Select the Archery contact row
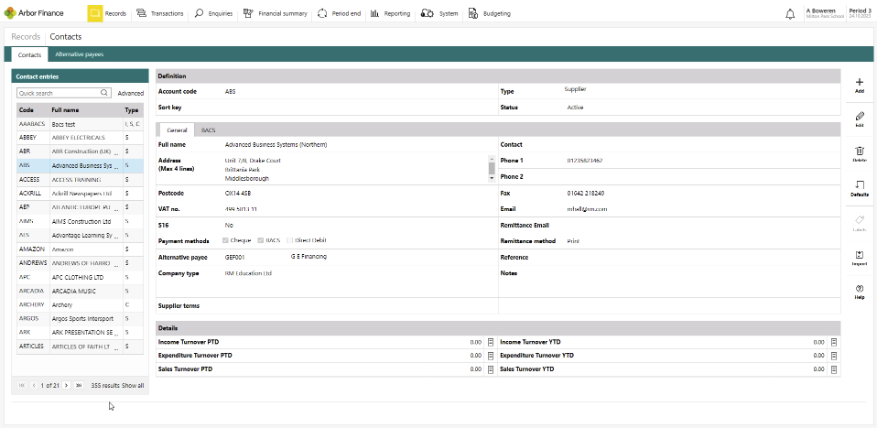 [x=80, y=305]
